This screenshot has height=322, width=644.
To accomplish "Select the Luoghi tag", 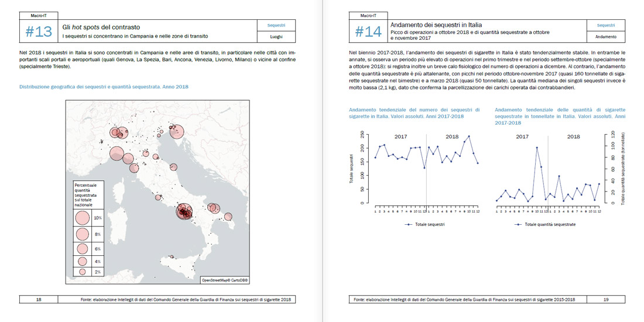I will [x=276, y=37].
